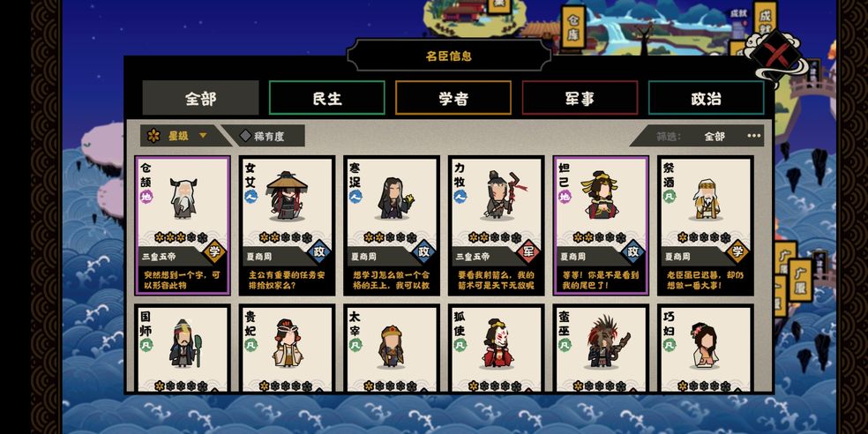The width and height of the screenshot is (868, 434).
Task: Select the 狐使 masked character portrait
Action: pos(497,343)
